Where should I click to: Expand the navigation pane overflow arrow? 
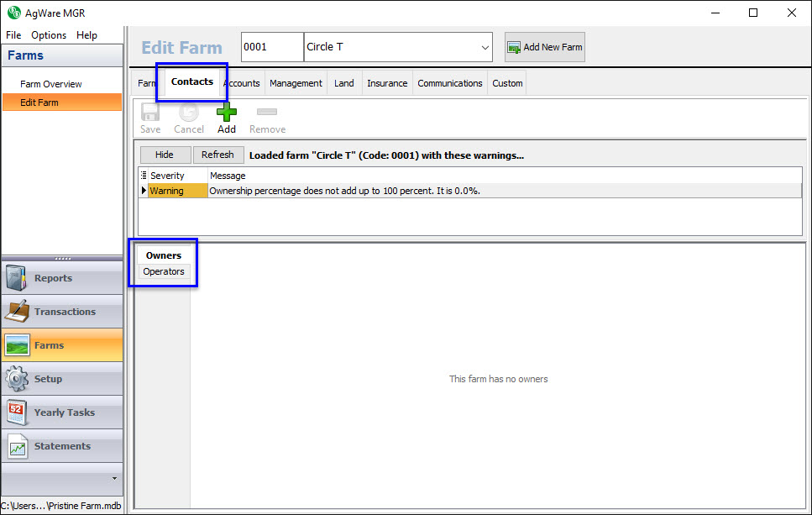point(114,478)
